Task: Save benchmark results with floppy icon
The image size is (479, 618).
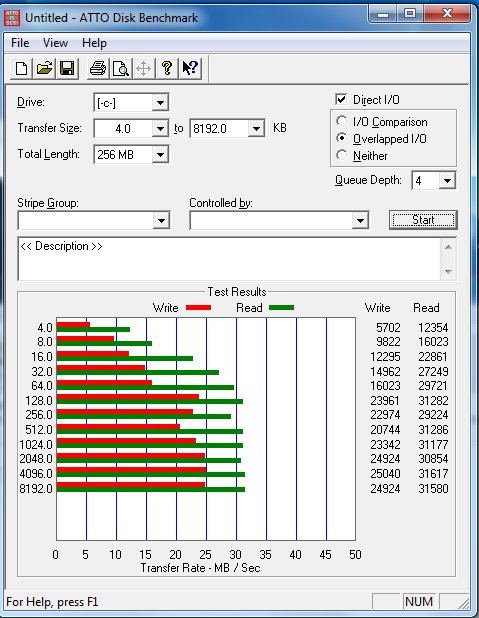Action: pos(67,69)
